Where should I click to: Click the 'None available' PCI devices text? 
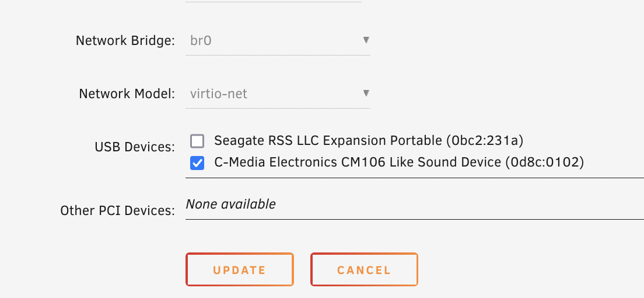[x=230, y=205]
